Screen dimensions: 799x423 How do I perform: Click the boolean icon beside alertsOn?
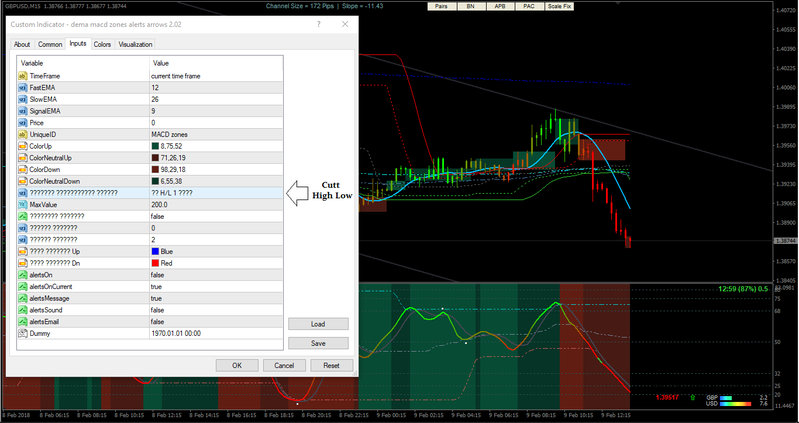22,275
